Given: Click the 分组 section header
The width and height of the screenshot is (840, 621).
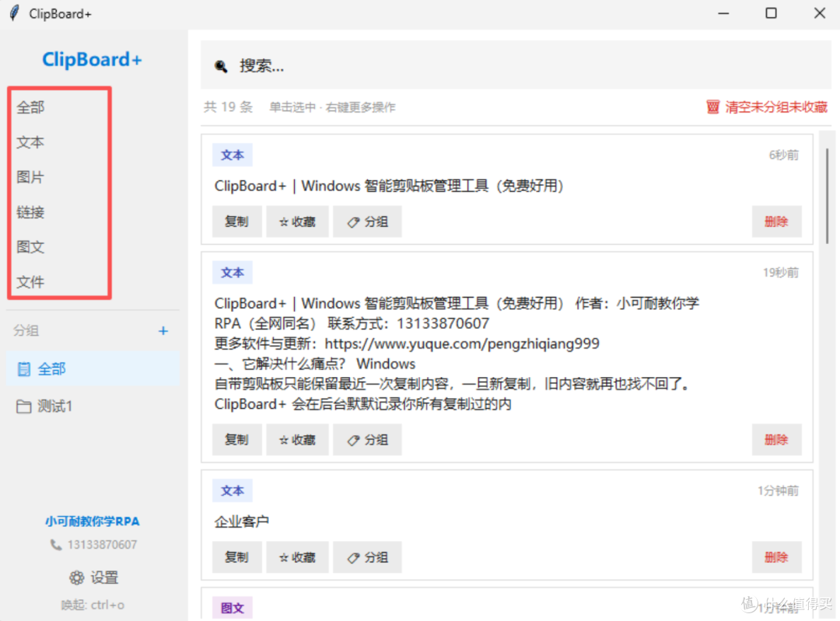Looking at the screenshot, I should coord(26,331).
